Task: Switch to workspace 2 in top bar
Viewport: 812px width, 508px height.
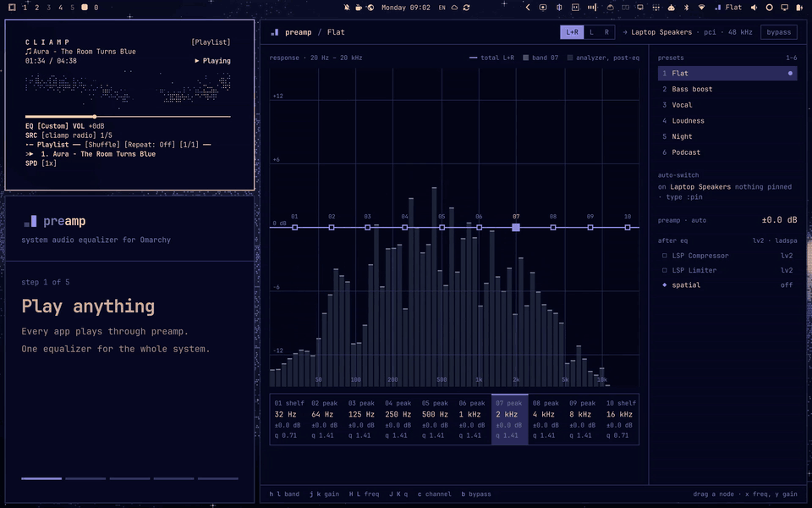Action: click(36, 8)
